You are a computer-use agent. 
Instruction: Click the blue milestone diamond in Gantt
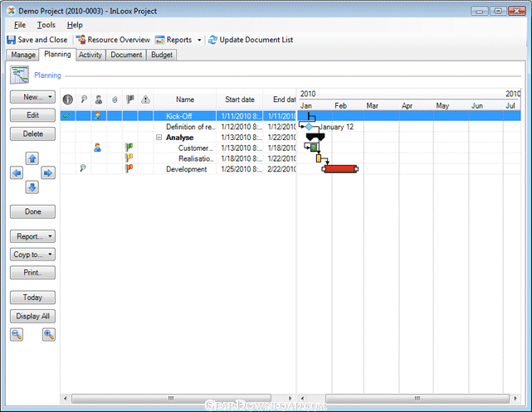(309, 127)
